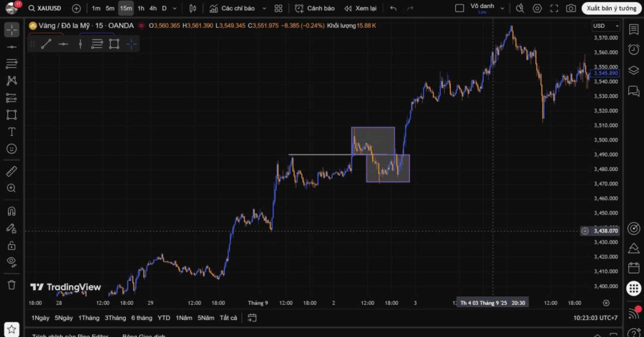Toggle lock all drawing tools
Screen dimensions: 644x337
[x=11, y=245]
